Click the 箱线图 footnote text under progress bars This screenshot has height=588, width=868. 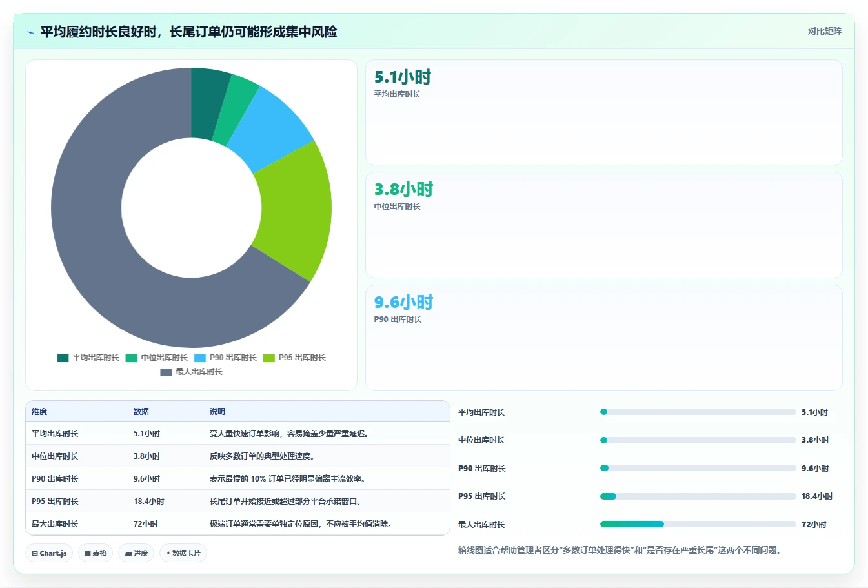(x=620, y=551)
